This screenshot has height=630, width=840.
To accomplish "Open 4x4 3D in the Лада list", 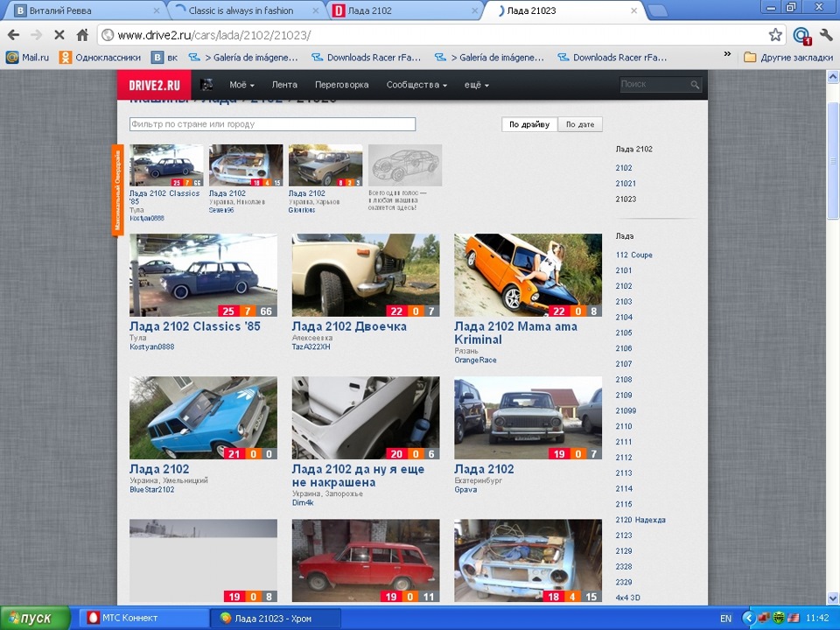I will [x=628, y=598].
